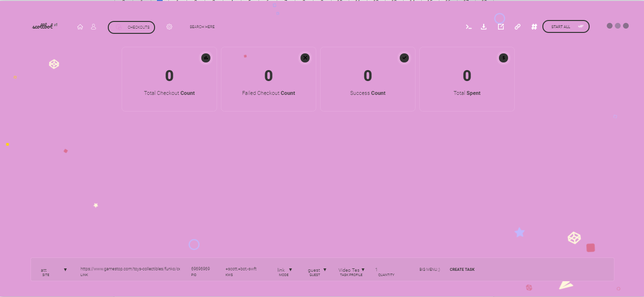Click the chain link icon
The width and height of the screenshot is (644, 297).
point(518,27)
